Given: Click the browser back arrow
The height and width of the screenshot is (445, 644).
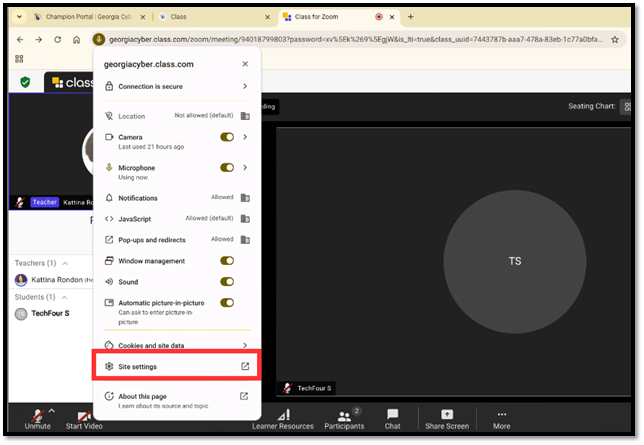Looking at the screenshot, I should point(20,39).
